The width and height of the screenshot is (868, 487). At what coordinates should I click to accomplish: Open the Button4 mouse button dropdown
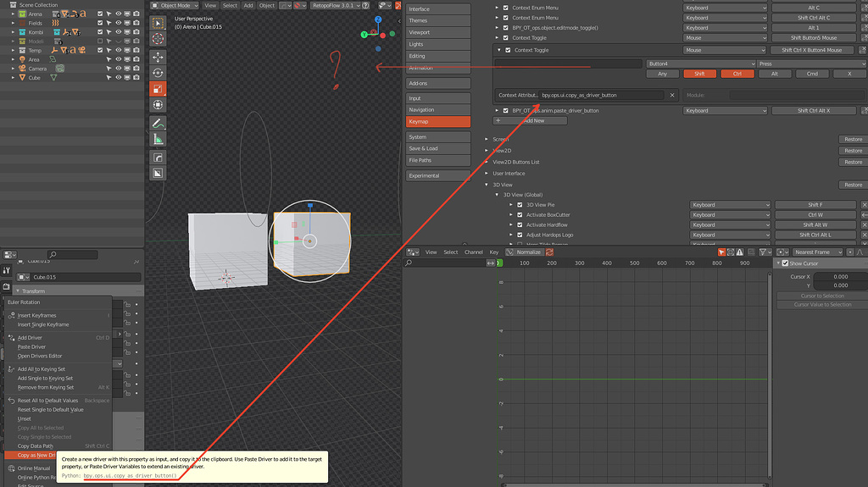pyautogui.click(x=701, y=64)
